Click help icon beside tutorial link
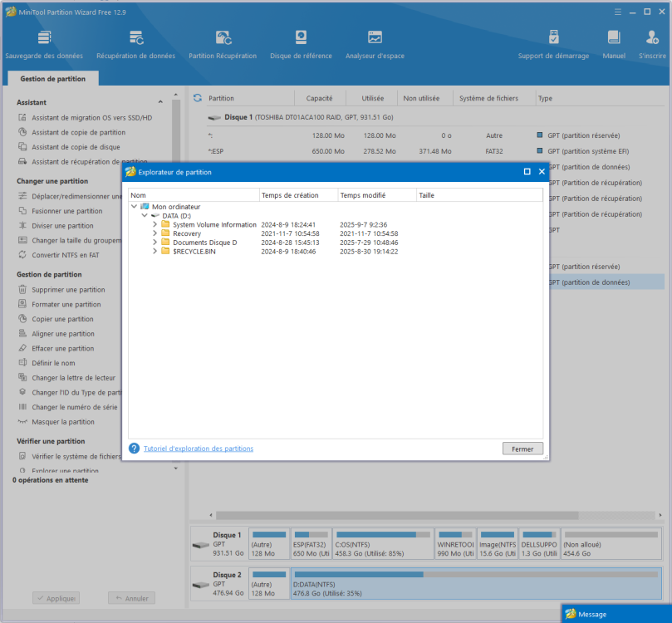The width and height of the screenshot is (672, 623). [x=134, y=449]
